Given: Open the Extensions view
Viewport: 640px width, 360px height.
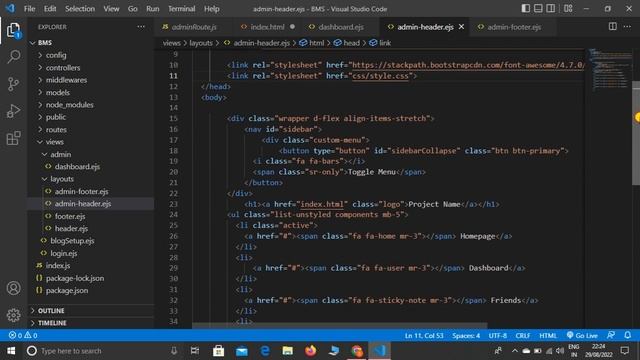Looking at the screenshot, I should click(x=13, y=138).
